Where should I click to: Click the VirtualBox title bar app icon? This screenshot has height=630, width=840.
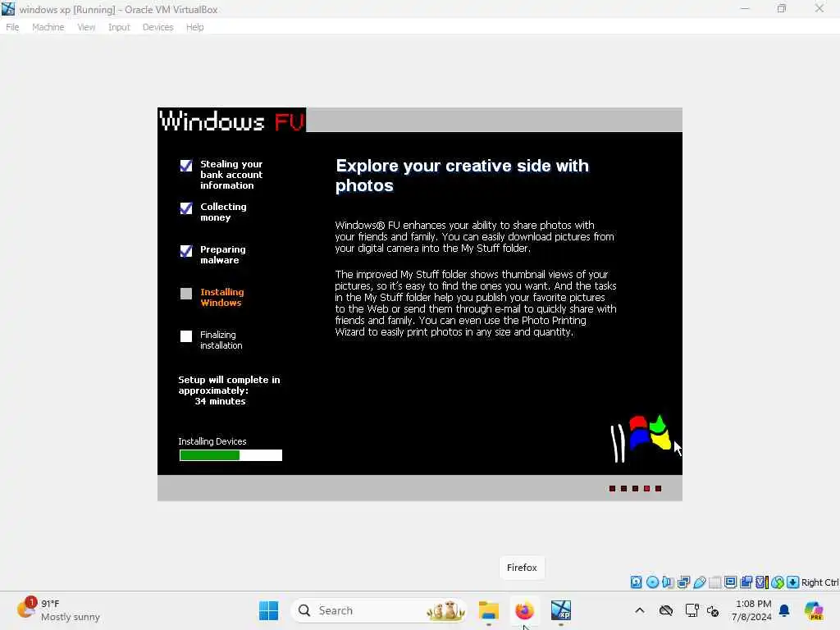point(8,9)
